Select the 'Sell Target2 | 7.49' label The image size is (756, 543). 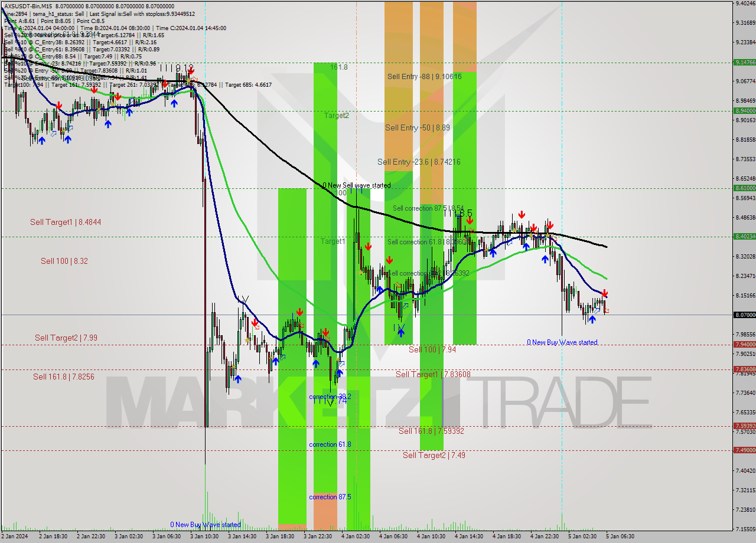[434, 455]
